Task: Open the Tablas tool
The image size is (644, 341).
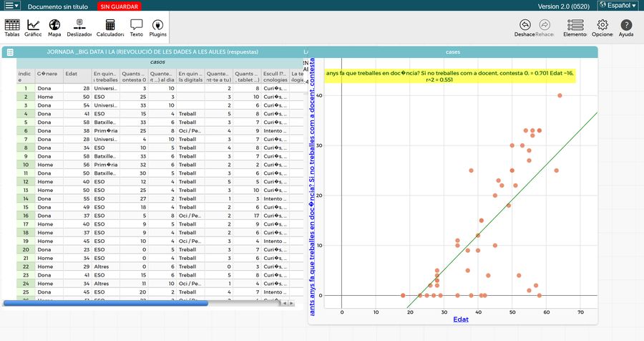Action: tap(12, 27)
